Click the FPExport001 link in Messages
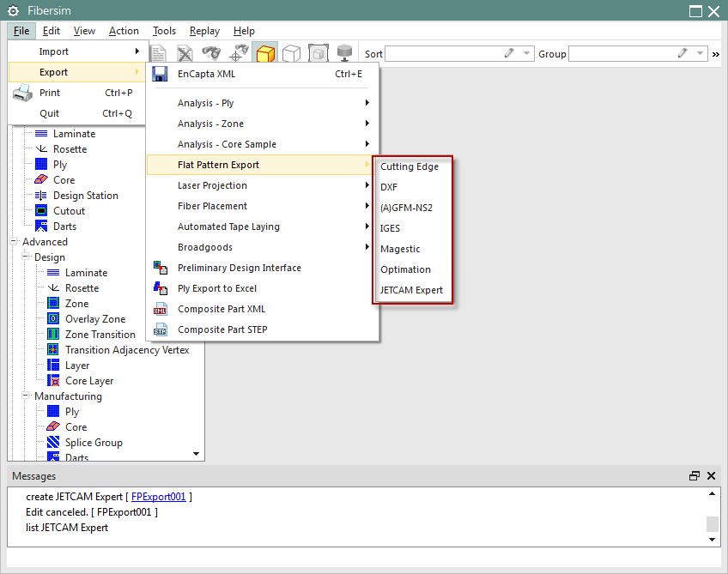Screen dimensions: 728x574 [158, 496]
